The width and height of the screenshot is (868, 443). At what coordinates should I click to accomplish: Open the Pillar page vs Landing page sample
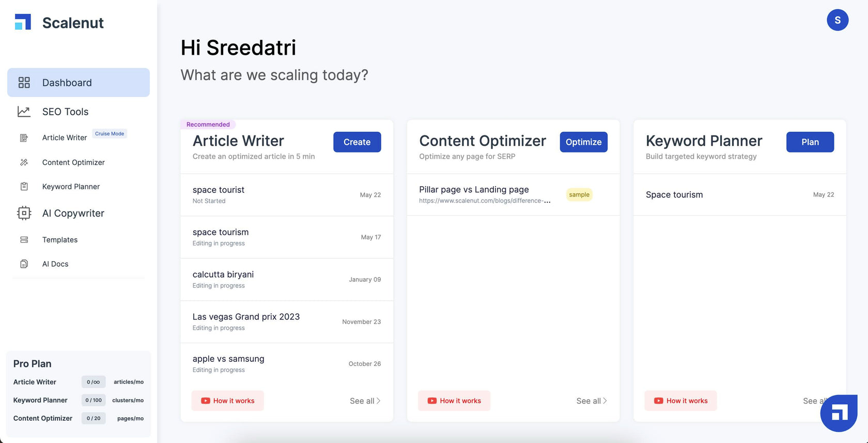point(513,195)
